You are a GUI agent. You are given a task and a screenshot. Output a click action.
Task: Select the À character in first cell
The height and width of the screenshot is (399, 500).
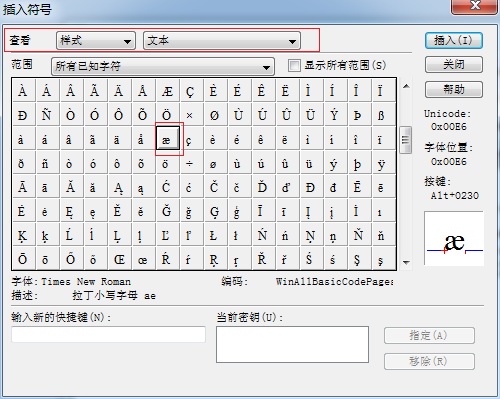(x=24, y=91)
